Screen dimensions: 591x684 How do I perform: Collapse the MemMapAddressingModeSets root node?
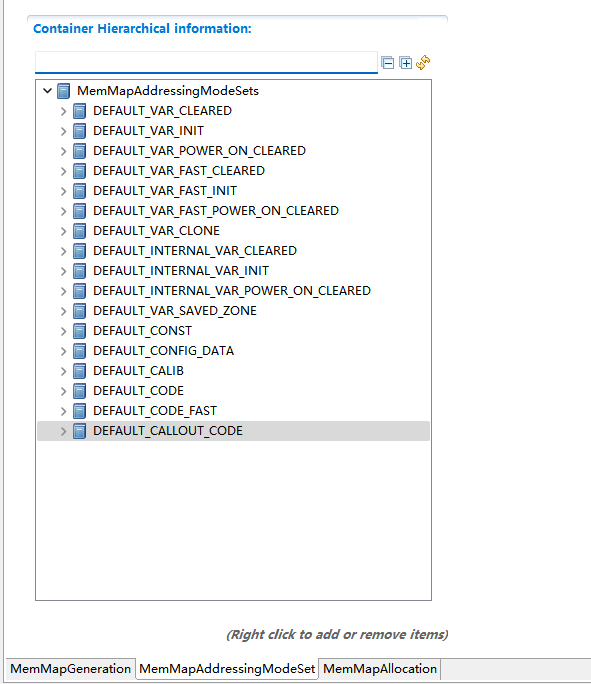tap(48, 91)
